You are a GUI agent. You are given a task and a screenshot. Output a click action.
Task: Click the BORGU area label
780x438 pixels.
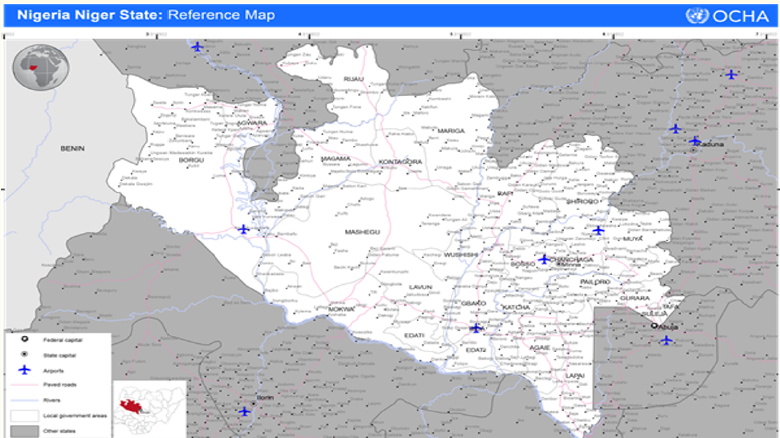190,160
